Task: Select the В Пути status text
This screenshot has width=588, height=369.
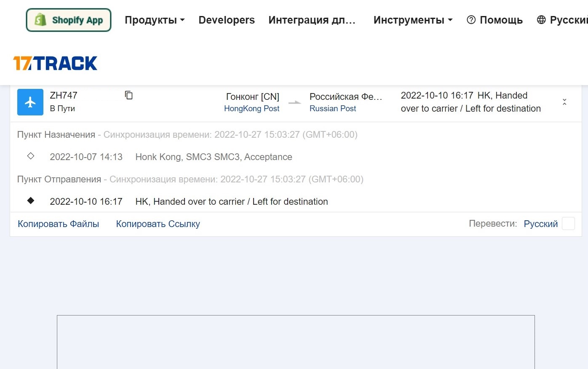Action: coord(62,108)
